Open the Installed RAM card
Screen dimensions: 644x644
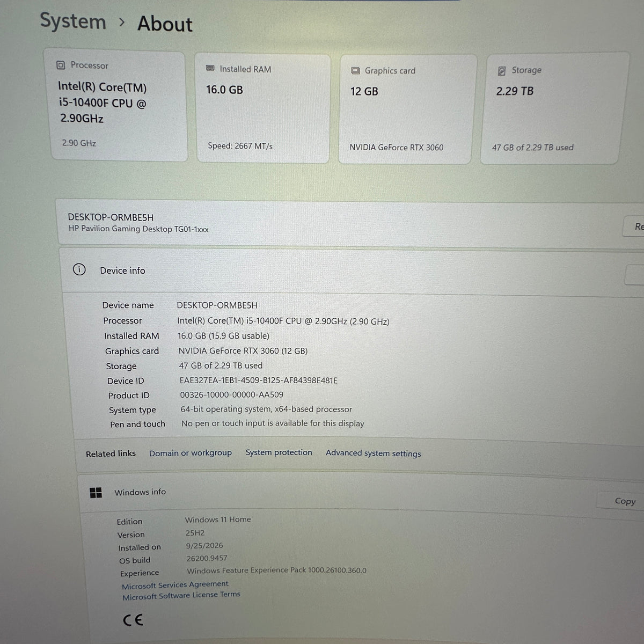(262, 108)
